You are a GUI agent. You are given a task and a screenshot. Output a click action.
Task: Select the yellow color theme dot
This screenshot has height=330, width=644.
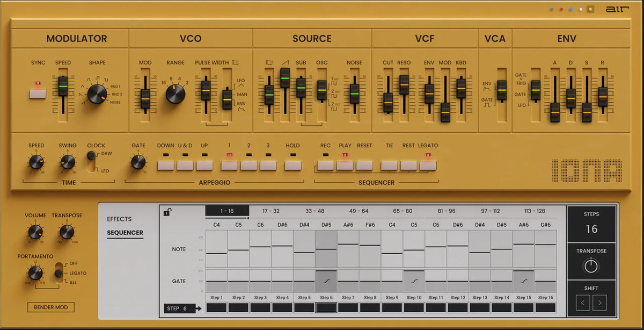tap(590, 9)
